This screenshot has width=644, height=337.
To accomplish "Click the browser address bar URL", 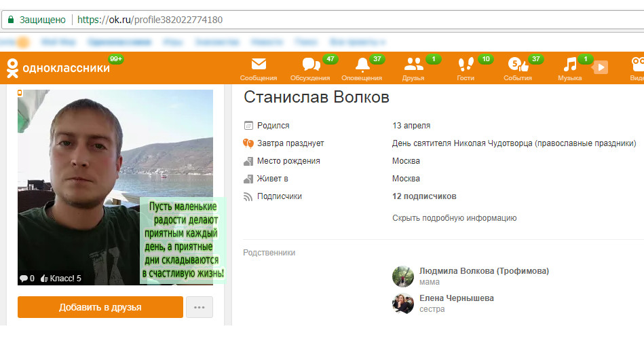I will tap(150, 20).
